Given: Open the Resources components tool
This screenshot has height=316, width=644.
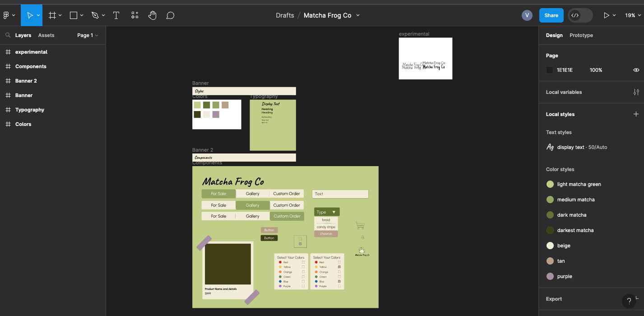Looking at the screenshot, I should click(x=134, y=15).
